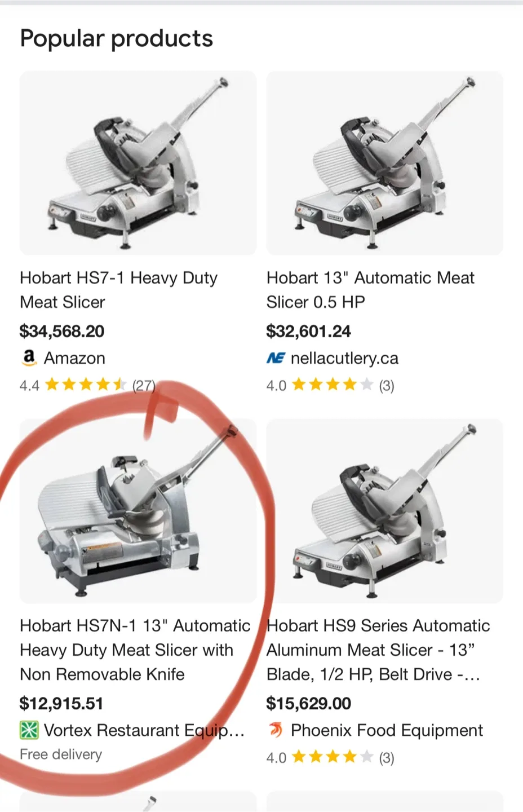Open the Hobart HS7N-1 slicer product image
Viewport: 523px width, 812px height.
[138, 511]
